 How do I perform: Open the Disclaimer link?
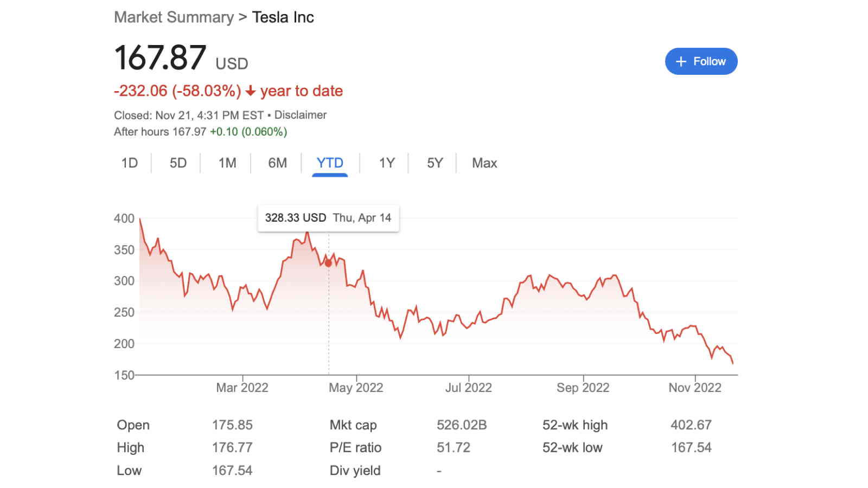point(301,115)
